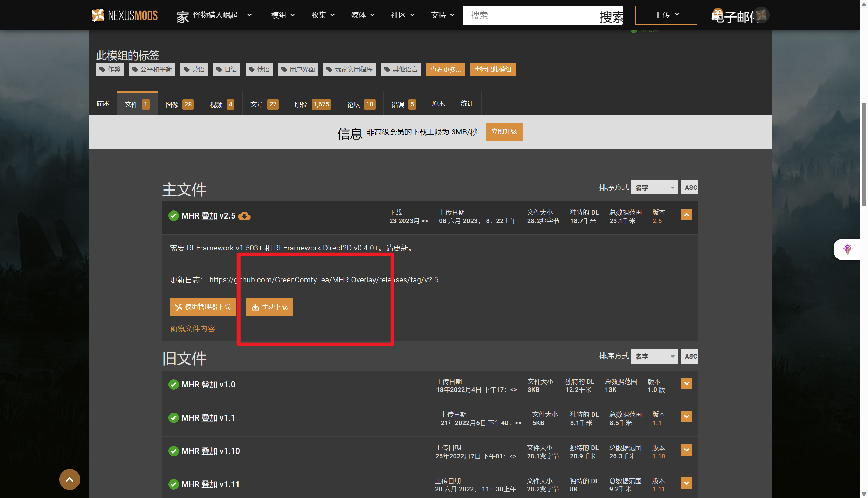
Task: Open the user avatar in the header
Action: point(762,15)
